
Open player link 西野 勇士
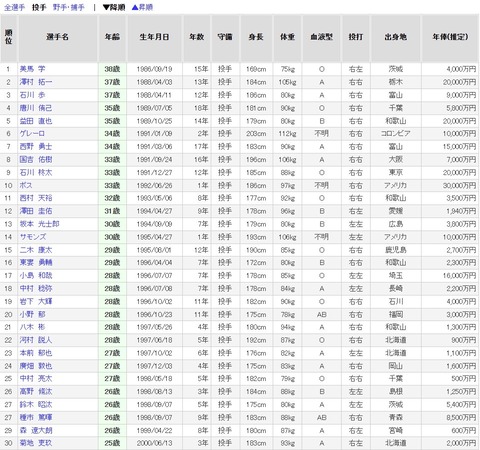tap(36, 147)
